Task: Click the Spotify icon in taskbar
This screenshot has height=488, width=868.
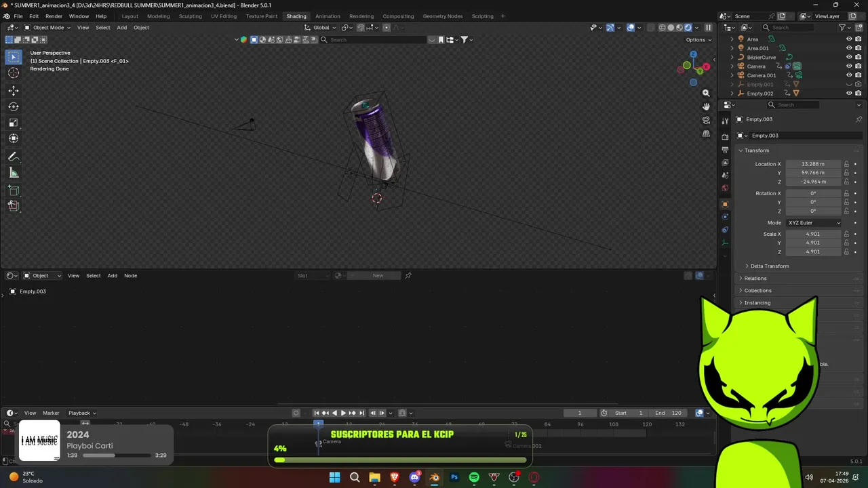Action: point(474,477)
